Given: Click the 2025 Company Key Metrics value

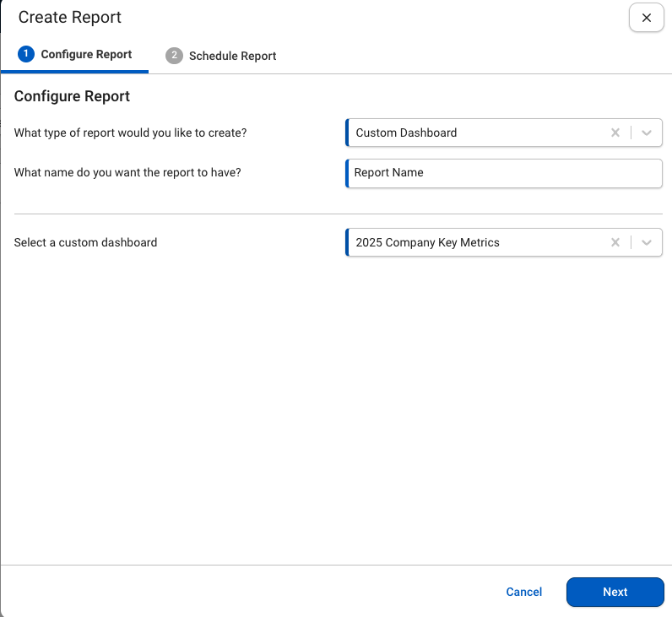Looking at the screenshot, I should 427,242.
